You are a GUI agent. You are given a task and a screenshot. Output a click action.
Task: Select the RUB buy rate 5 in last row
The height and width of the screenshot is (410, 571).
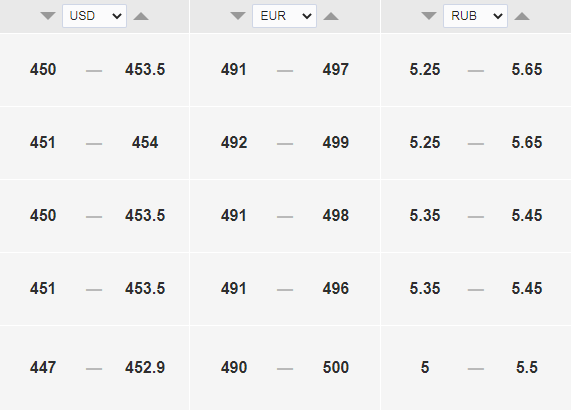click(425, 367)
